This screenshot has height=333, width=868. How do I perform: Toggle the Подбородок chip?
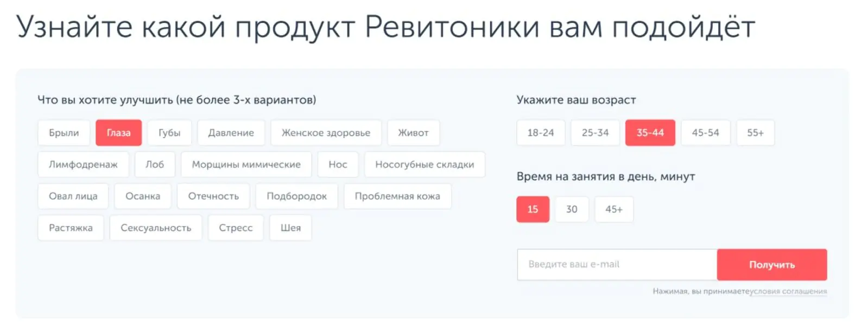(296, 196)
